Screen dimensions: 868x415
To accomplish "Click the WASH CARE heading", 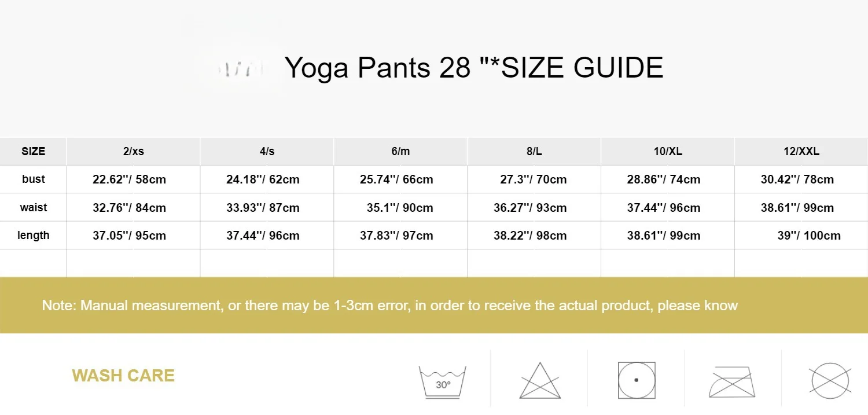I will click(123, 376).
